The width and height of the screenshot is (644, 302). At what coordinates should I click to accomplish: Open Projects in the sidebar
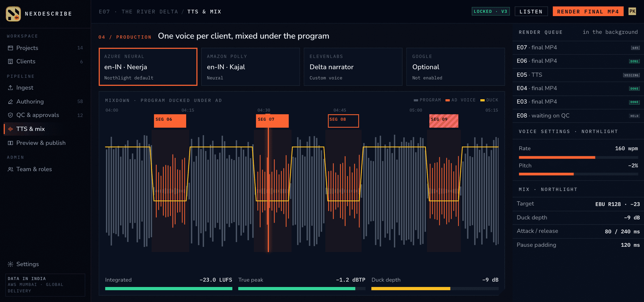[45, 48]
